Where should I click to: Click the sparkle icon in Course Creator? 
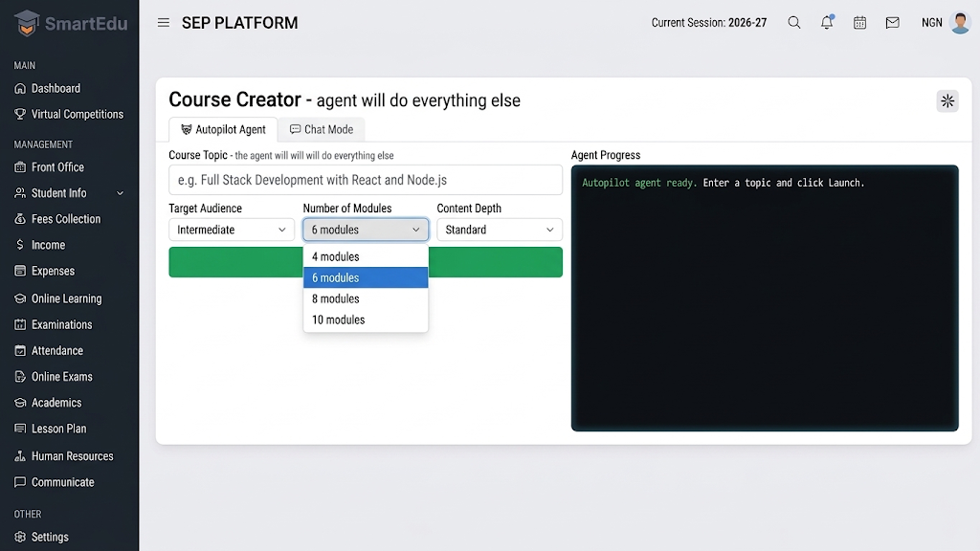(x=947, y=100)
